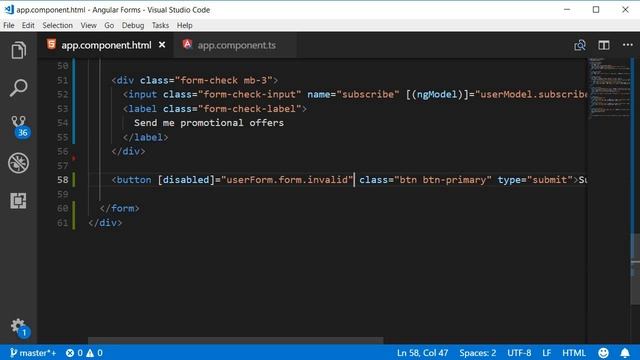640x360 pixels.
Task: Open the Debug view in activity bar
Action: click(18, 163)
